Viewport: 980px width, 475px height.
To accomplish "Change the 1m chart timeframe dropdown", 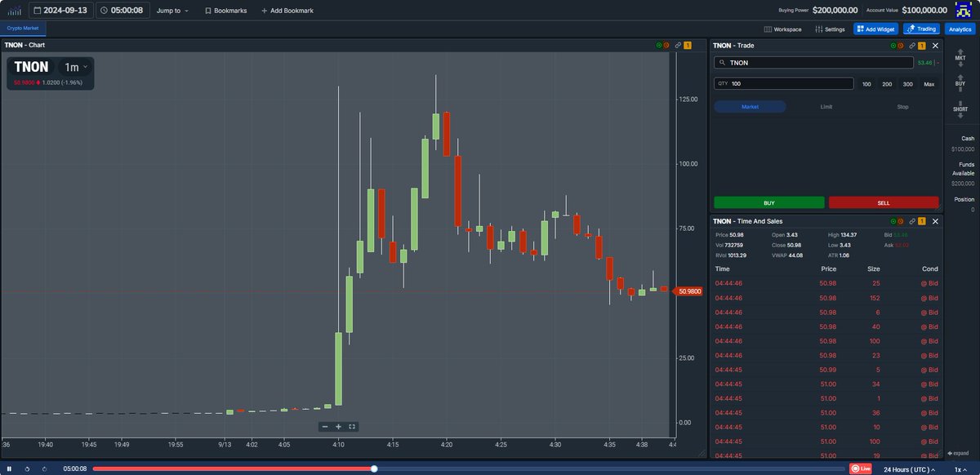I will click(77, 67).
